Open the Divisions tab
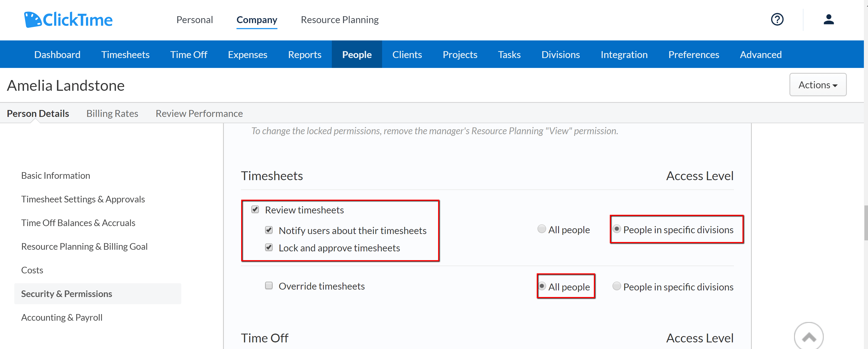This screenshot has height=349, width=868. point(561,54)
